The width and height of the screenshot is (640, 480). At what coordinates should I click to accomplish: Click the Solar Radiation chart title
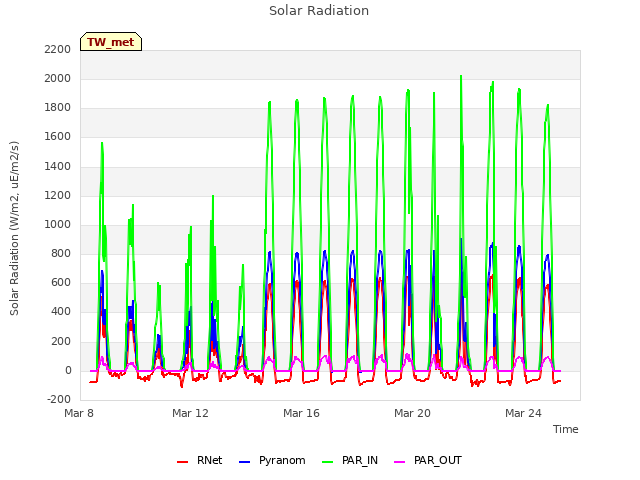click(x=319, y=11)
